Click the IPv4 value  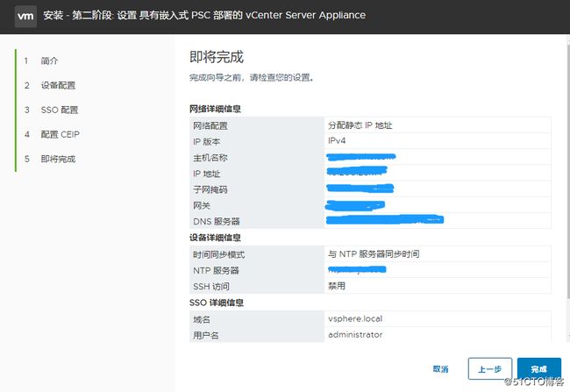337,140
